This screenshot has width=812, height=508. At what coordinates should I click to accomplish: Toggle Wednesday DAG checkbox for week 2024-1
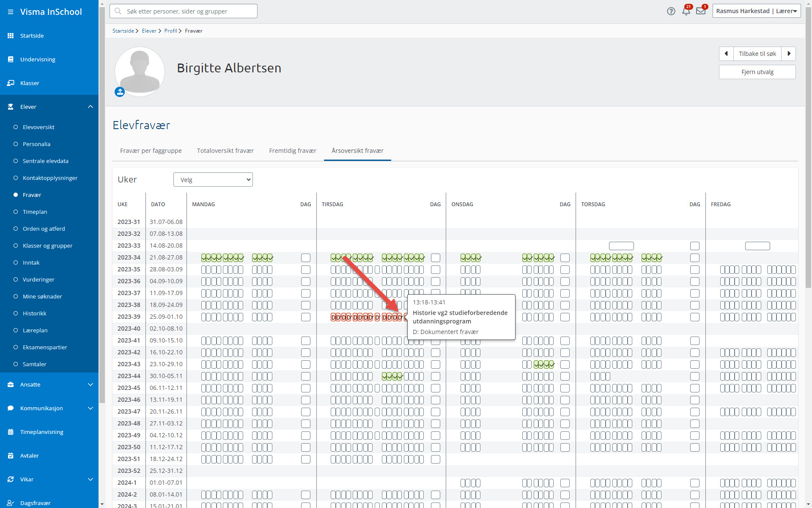pyautogui.click(x=565, y=483)
